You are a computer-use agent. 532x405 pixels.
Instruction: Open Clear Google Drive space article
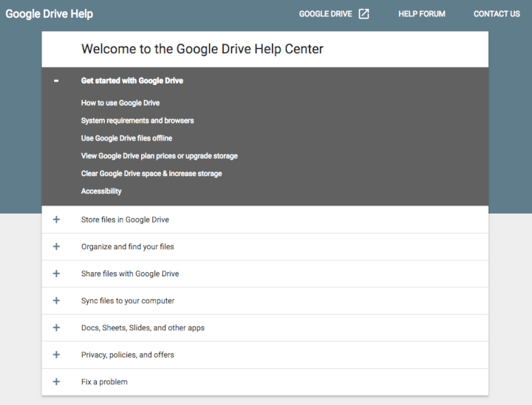click(x=151, y=174)
